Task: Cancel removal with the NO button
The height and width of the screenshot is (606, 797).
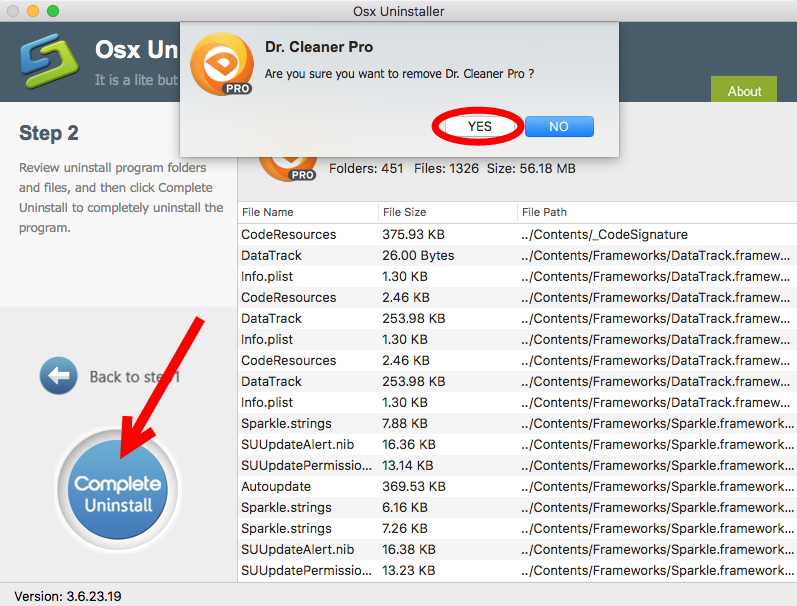Action: (x=559, y=127)
